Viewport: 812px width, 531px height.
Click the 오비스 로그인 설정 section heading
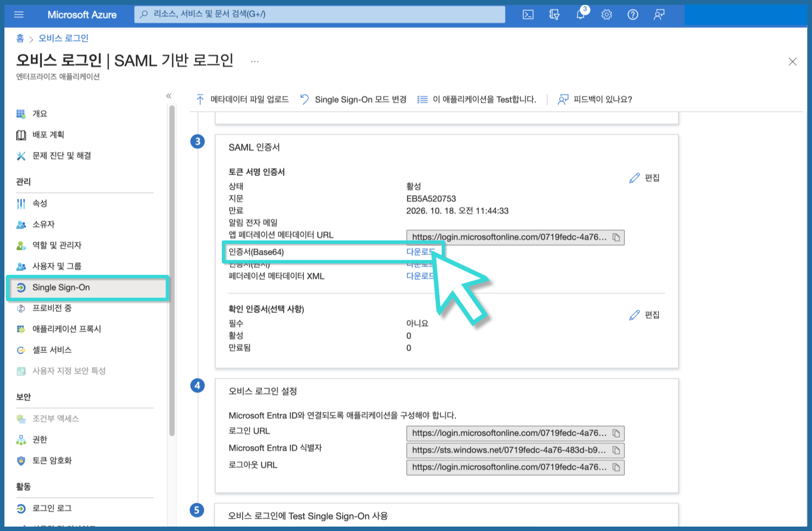[263, 391]
